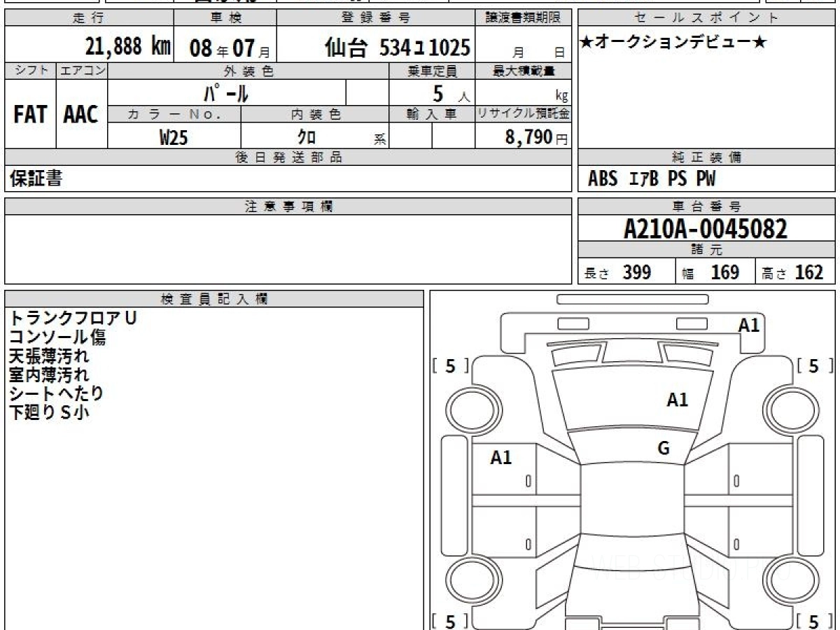Select the 最大積載量 header
Image resolution: width=840 pixels, height=630 pixels.
click(x=524, y=71)
